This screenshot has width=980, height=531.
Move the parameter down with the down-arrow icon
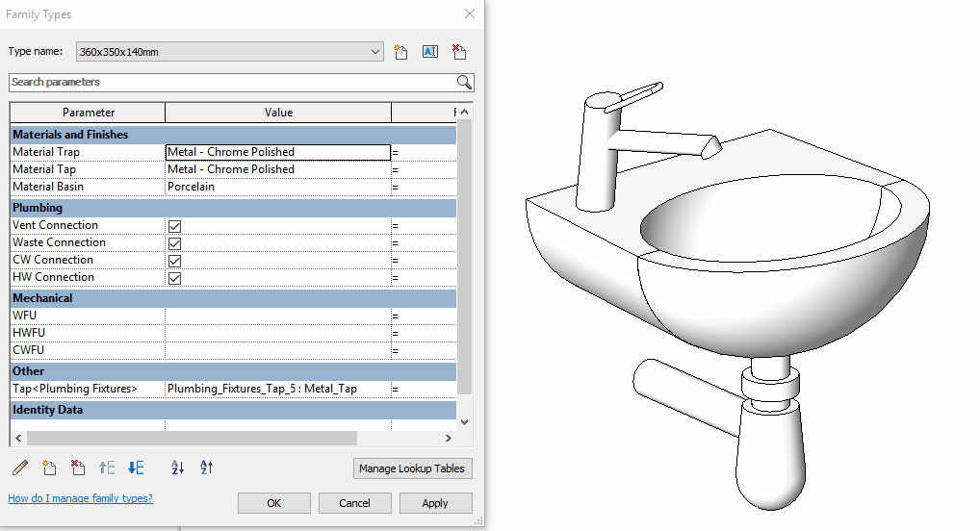[136, 468]
